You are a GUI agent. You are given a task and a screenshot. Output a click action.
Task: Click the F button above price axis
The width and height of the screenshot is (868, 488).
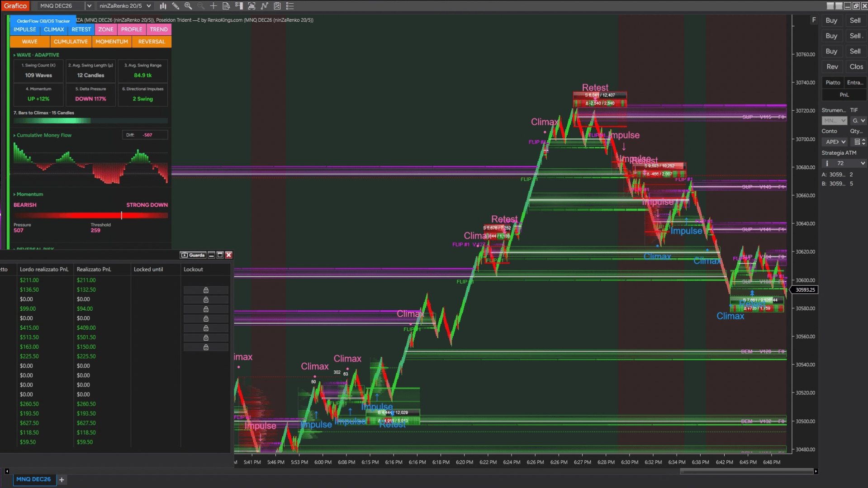[x=814, y=20]
